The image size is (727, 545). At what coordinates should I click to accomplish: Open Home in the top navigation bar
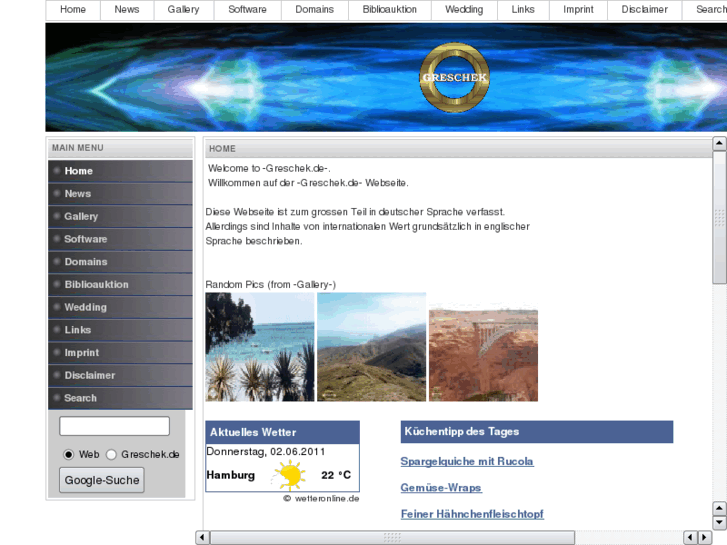pos(73,10)
